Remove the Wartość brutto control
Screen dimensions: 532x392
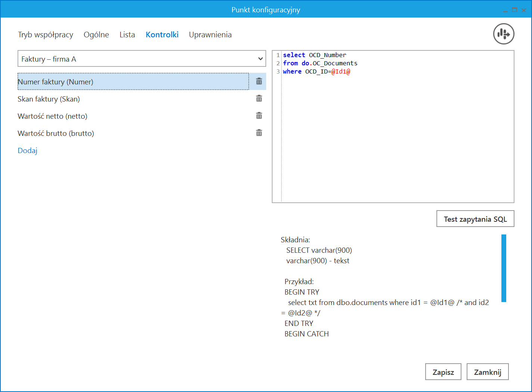point(259,133)
